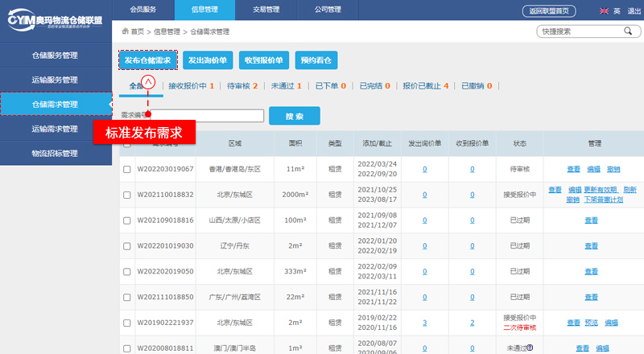644x354 pixels.
Task: Check the box next to W202201019030
Action: (126, 245)
